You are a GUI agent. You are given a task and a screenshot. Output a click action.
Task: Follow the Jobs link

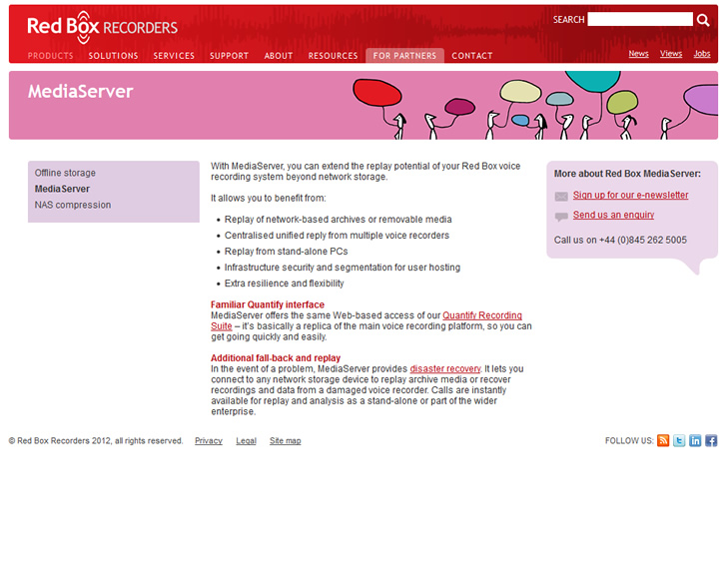point(702,54)
